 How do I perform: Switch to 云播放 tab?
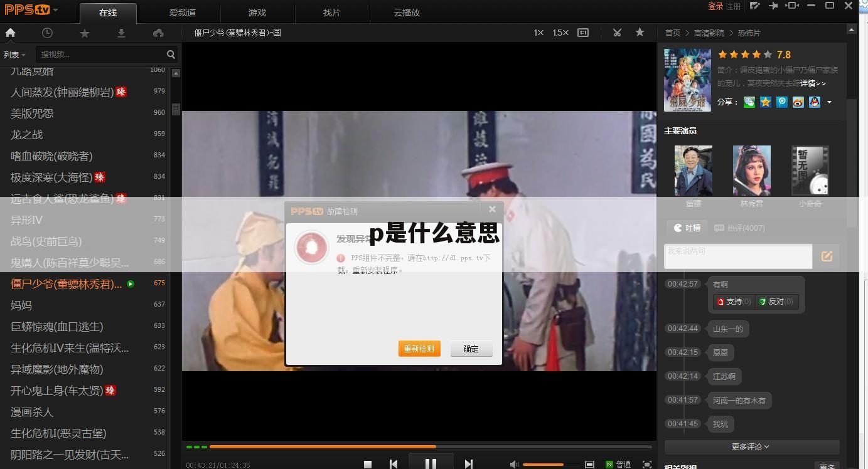click(407, 13)
